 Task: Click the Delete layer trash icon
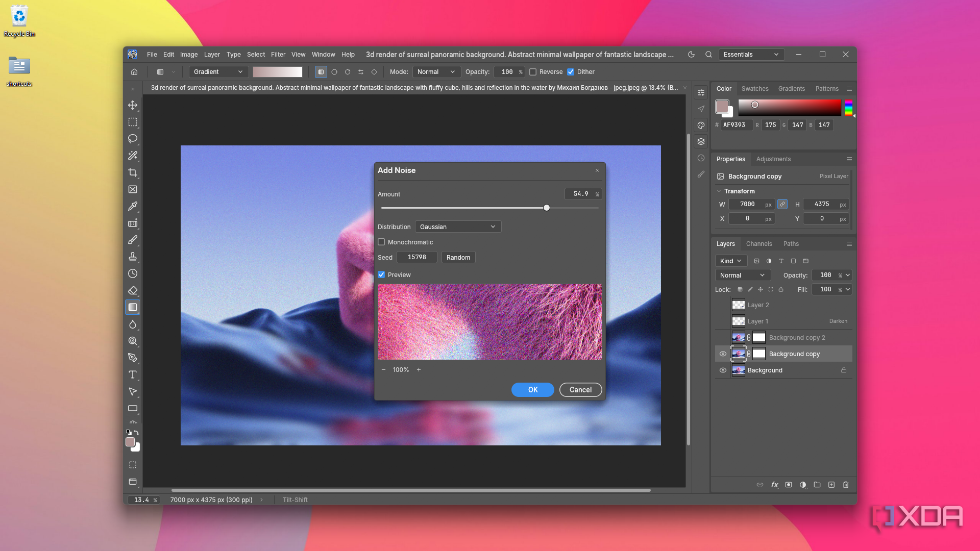tap(846, 485)
